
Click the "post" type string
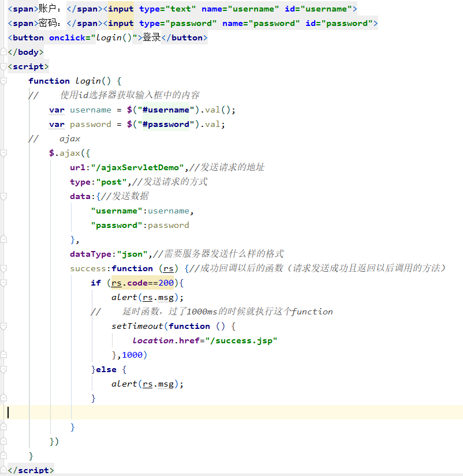click(111, 182)
